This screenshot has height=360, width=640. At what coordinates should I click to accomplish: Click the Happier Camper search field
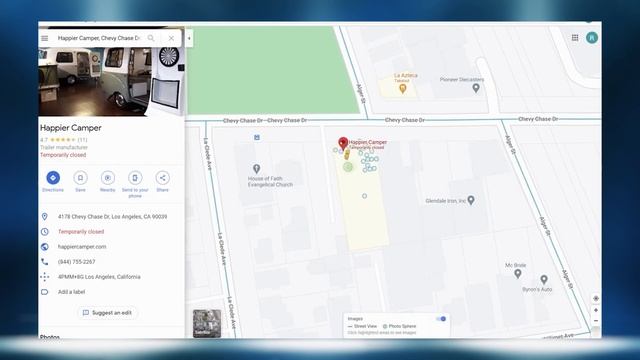[x=99, y=38]
